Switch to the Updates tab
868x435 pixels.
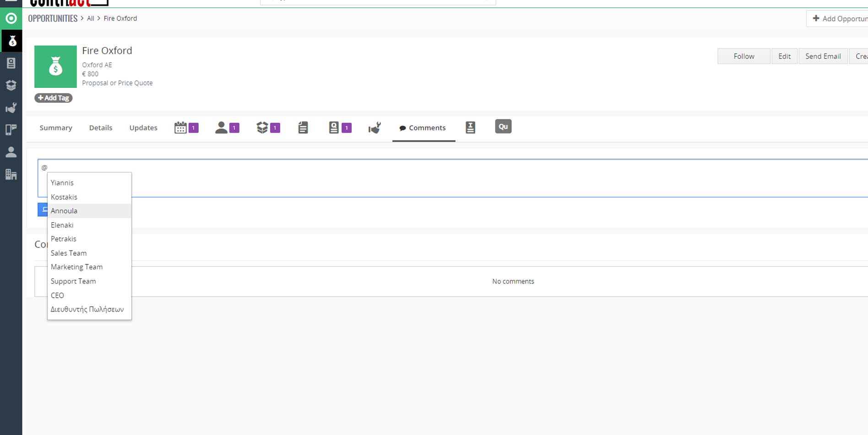point(143,128)
